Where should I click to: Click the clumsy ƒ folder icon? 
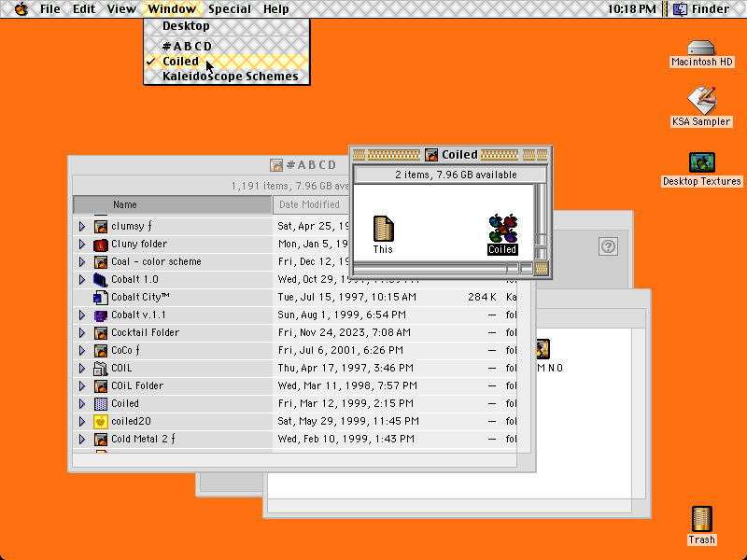point(101,226)
